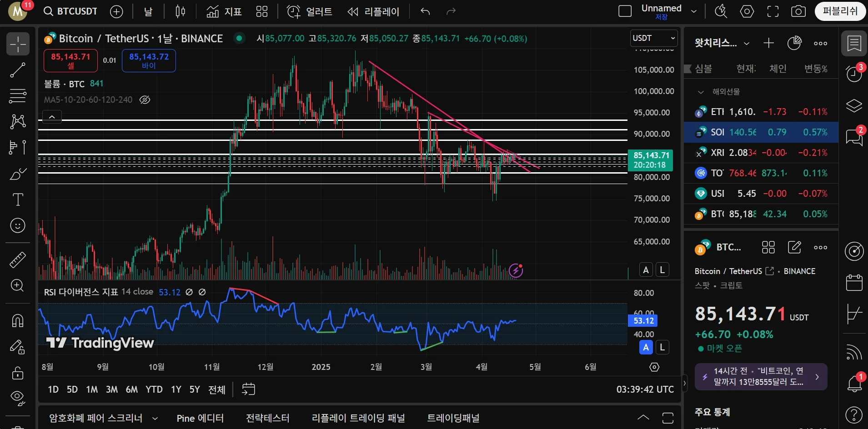The width and height of the screenshot is (868, 429).
Task: Expand the crypto pairs screener dropdown
Action: pyautogui.click(x=155, y=418)
